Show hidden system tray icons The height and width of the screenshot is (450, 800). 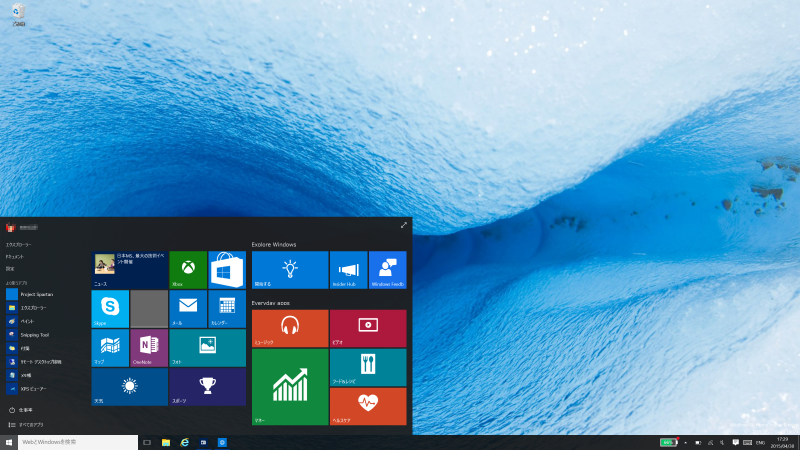coord(686,442)
